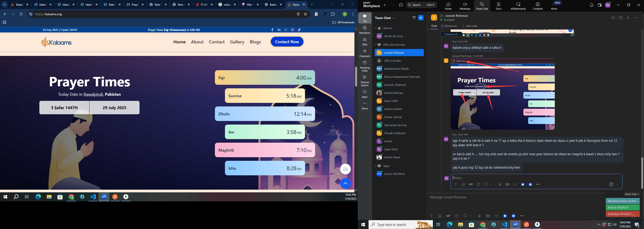Switch to Resources tab in chat
644x229 pixels.
point(449,26)
